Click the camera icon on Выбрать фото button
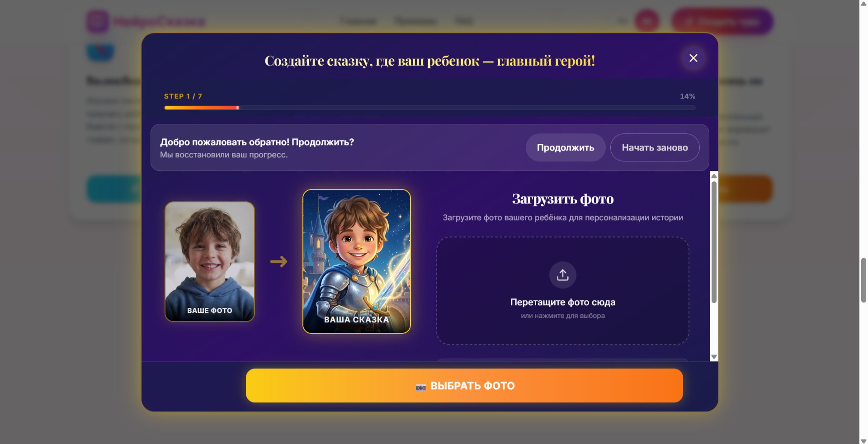Image resolution: width=868 pixels, height=444 pixels. (420, 387)
